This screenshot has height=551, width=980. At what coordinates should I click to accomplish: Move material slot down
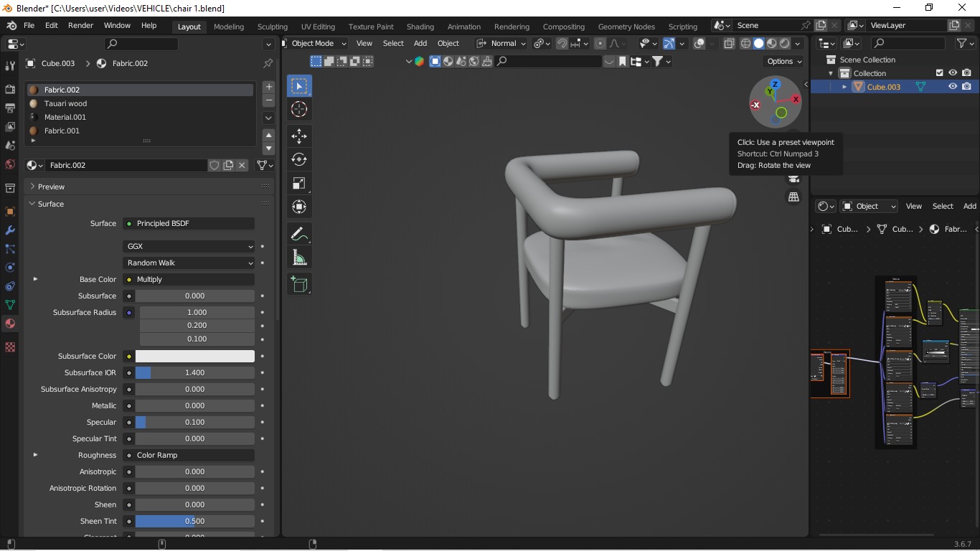coord(269,149)
